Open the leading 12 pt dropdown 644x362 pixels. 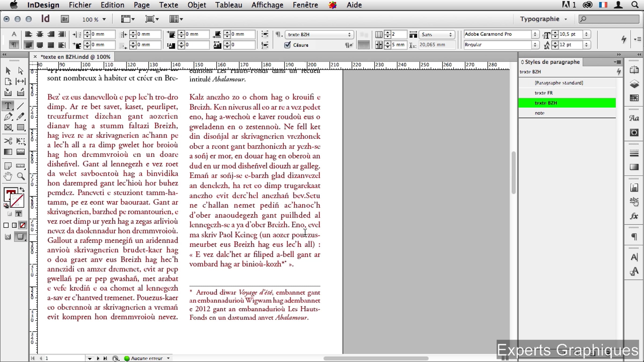coord(586,45)
